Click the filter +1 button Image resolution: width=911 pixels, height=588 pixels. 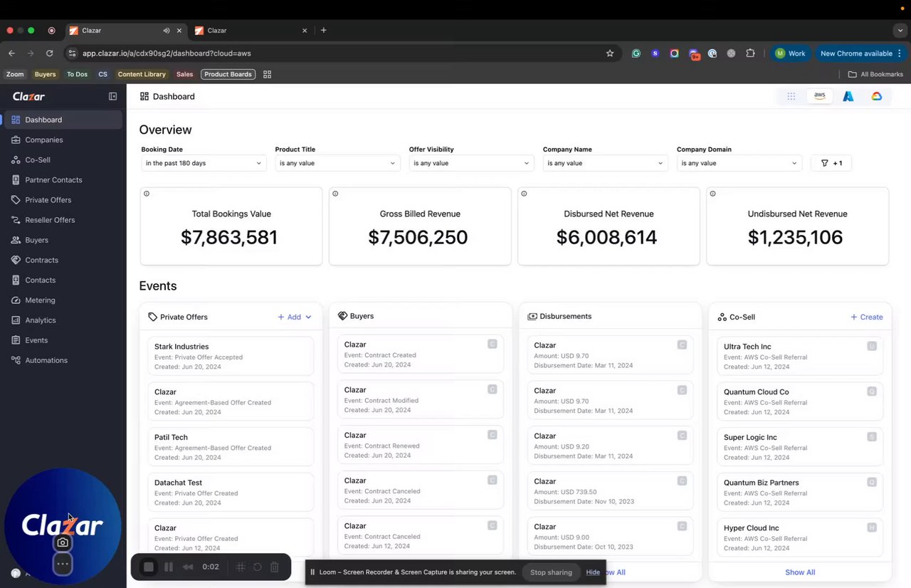click(x=831, y=163)
